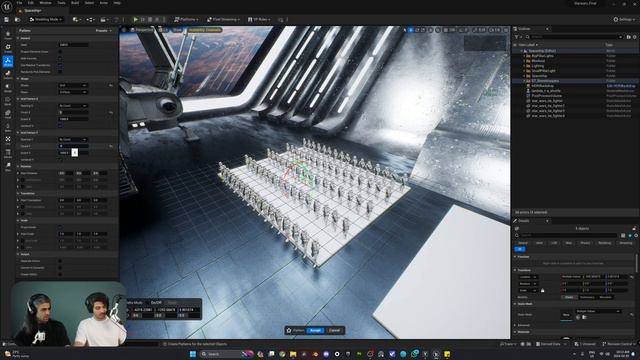Toggle Separate Actors checkbox in Output
Image resolution: width=640 pixels, height=360 pixels.
[60, 261]
